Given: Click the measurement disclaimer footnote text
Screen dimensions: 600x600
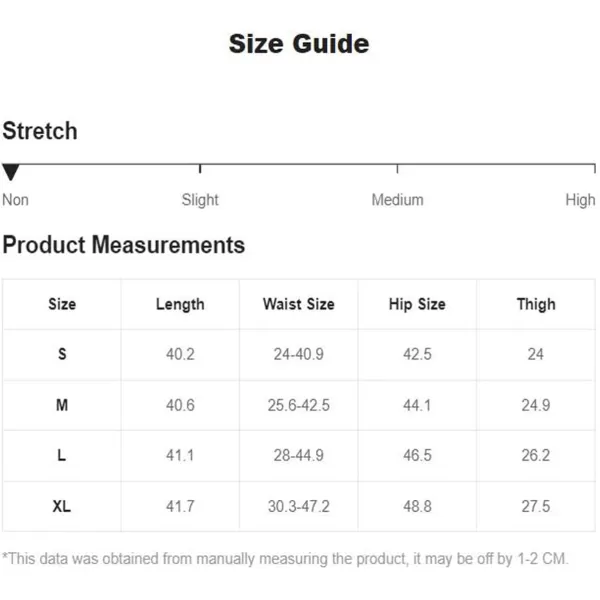Looking at the screenshot, I should click(285, 559).
